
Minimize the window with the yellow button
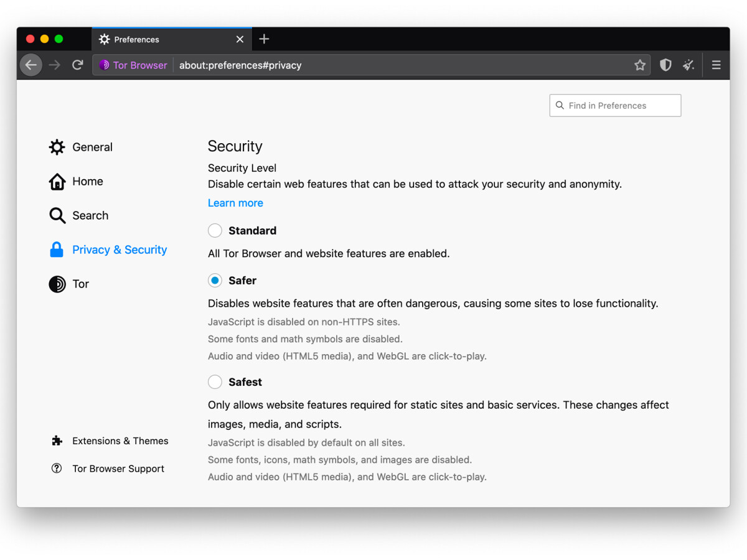44,39
